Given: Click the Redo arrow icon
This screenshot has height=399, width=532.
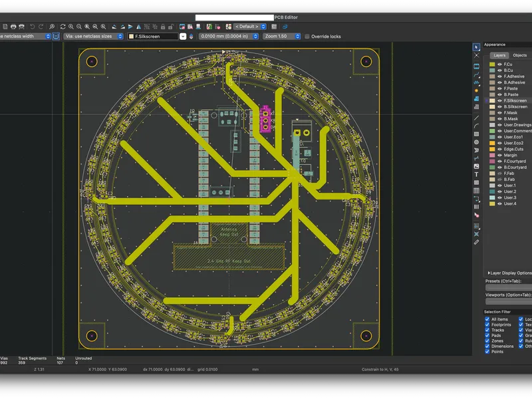Looking at the screenshot, I should pos(41,27).
